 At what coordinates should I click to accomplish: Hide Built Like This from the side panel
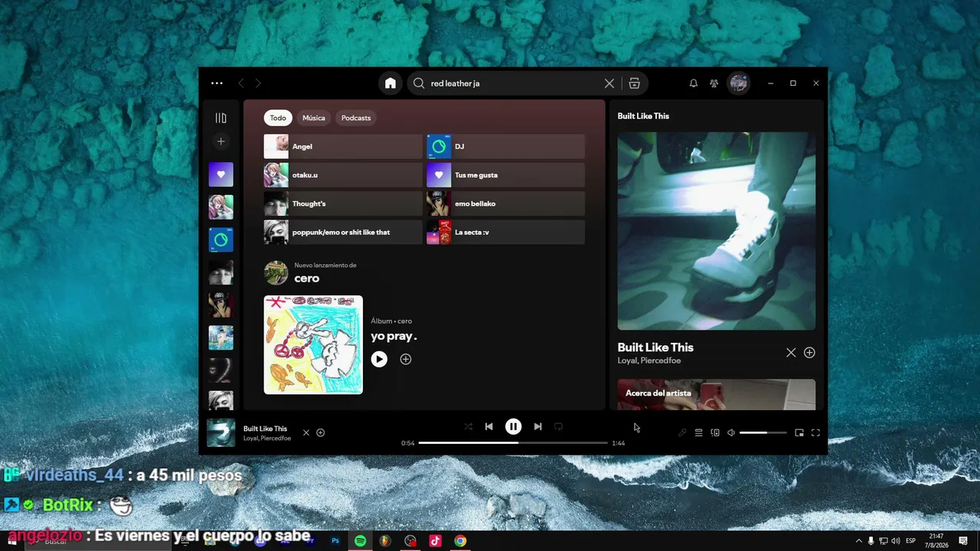coord(791,353)
